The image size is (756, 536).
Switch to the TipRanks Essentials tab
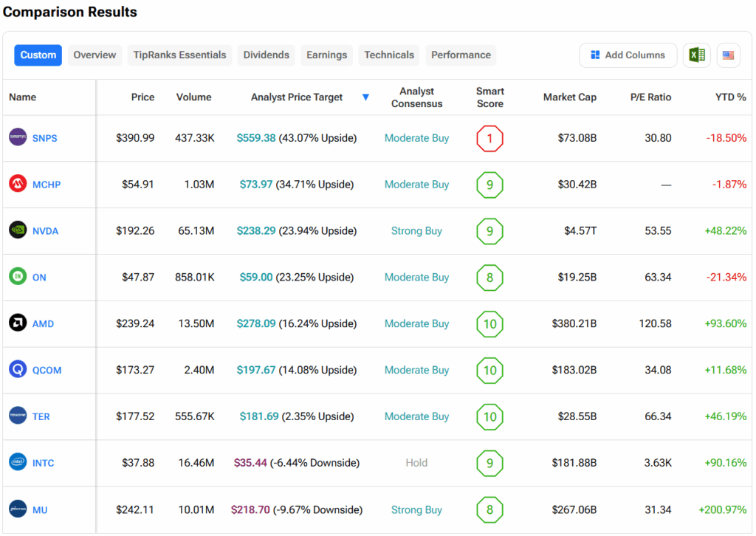179,55
